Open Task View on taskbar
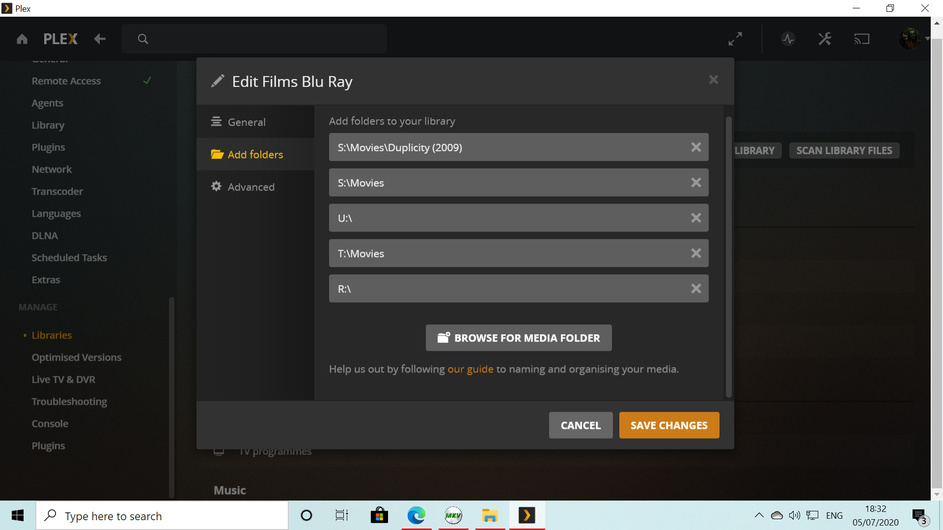The width and height of the screenshot is (943, 530). 342,516
